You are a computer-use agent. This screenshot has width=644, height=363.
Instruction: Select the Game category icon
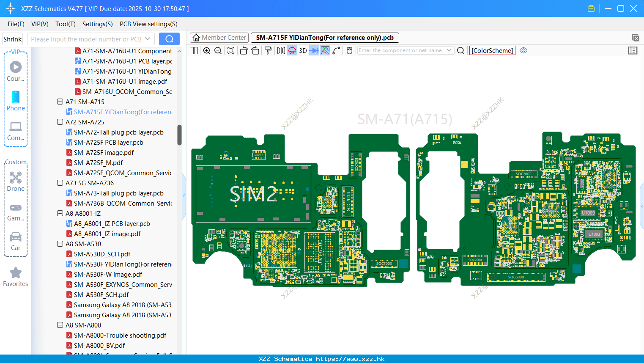[16, 212]
